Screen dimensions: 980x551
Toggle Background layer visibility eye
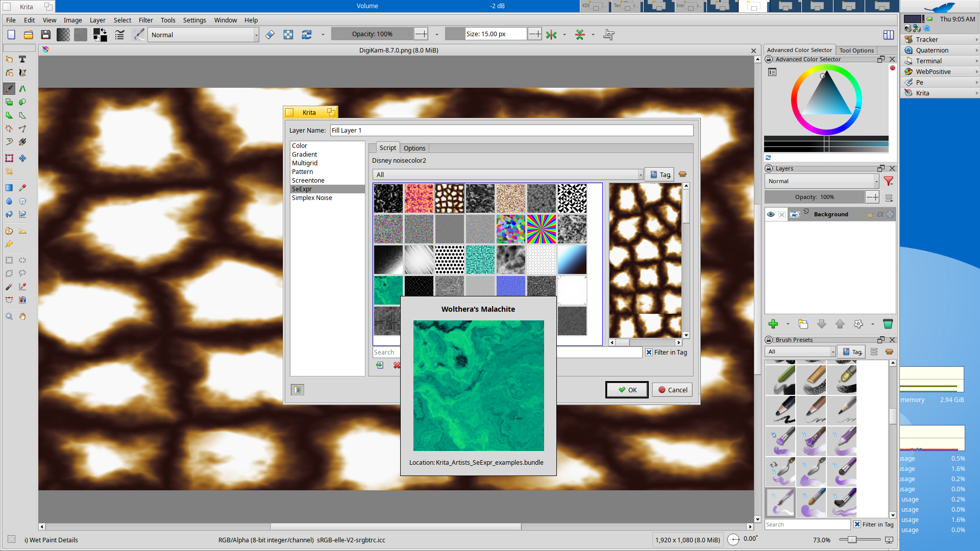[771, 215]
